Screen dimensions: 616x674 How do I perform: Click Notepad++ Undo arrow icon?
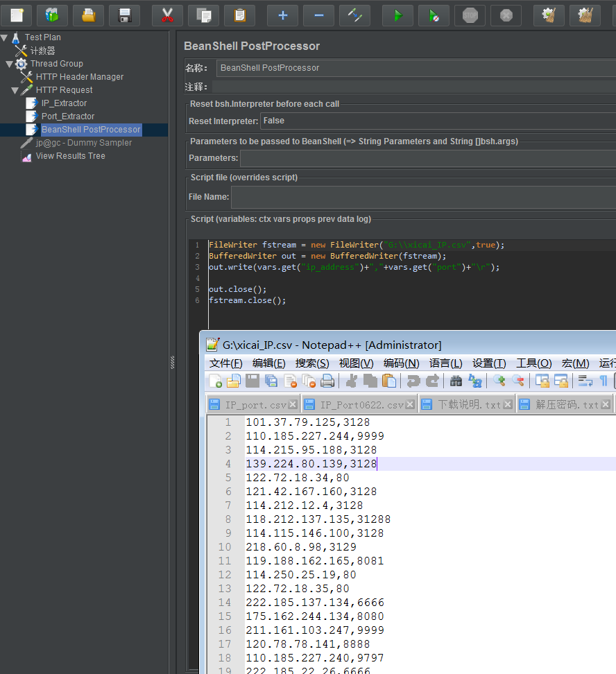[413, 381]
